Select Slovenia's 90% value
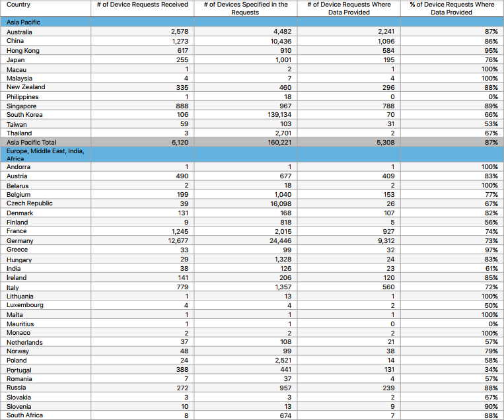This screenshot has height=420, width=504. coord(491,407)
